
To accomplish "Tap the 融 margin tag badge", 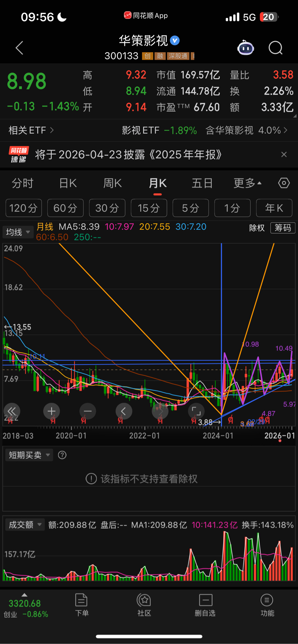I will pos(160,56).
